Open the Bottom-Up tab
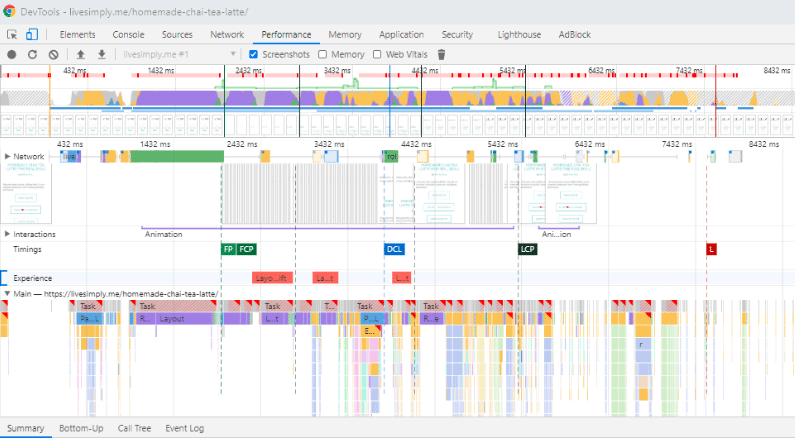The height and width of the screenshot is (439, 795). [81, 428]
